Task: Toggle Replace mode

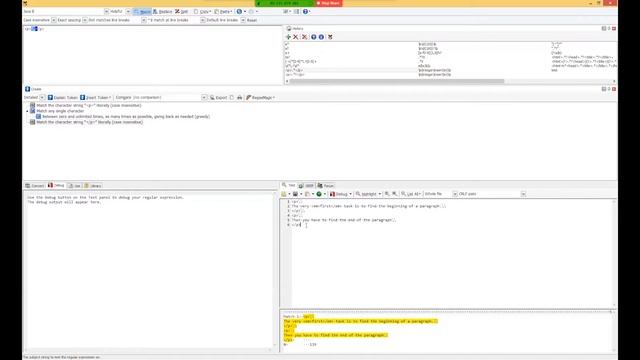Action: click(x=162, y=11)
